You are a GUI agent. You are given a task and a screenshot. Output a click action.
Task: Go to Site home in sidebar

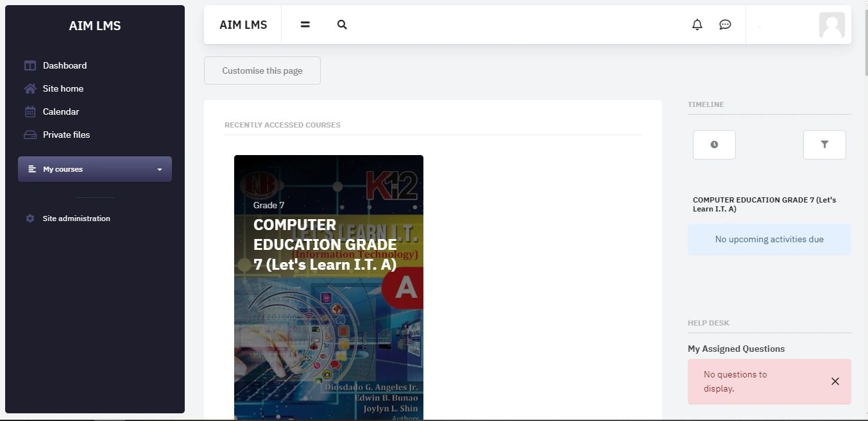pos(63,88)
